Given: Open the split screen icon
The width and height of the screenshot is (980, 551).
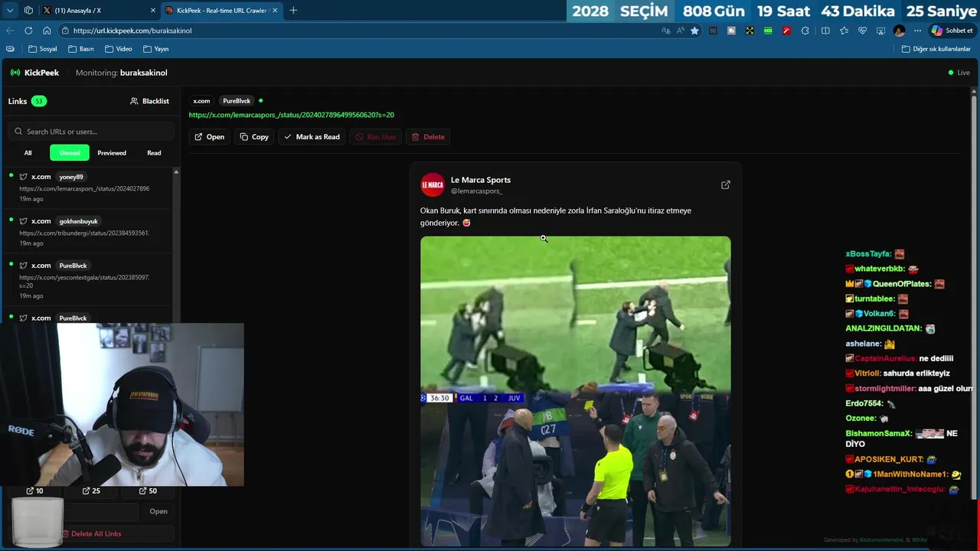Looking at the screenshot, I should click(825, 31).
